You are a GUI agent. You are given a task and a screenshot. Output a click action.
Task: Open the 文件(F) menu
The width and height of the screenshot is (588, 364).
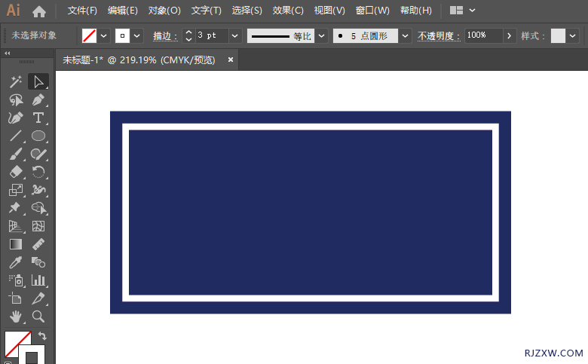click(82, 11)
